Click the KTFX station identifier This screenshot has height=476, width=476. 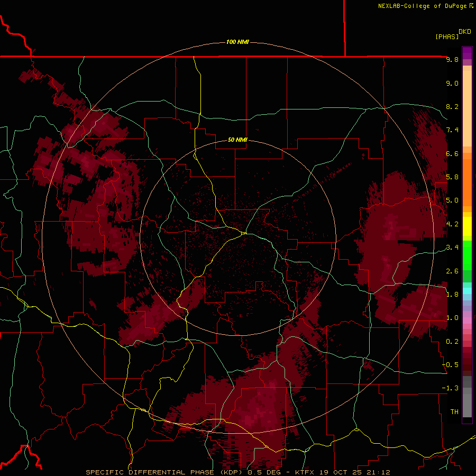click(x=305, y=472)
